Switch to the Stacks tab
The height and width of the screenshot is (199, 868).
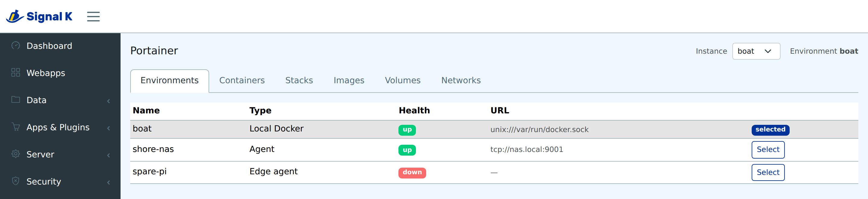[x=299, y=81]
